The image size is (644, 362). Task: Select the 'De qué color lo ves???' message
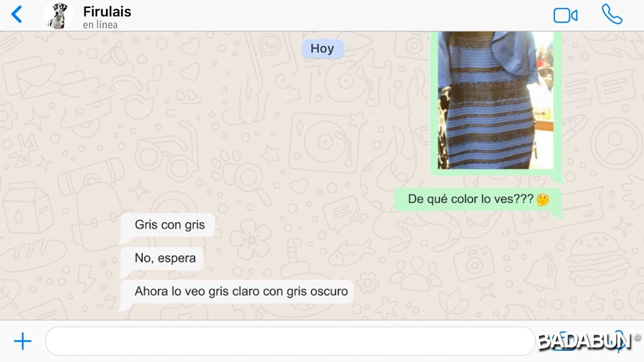pos(478,199)
